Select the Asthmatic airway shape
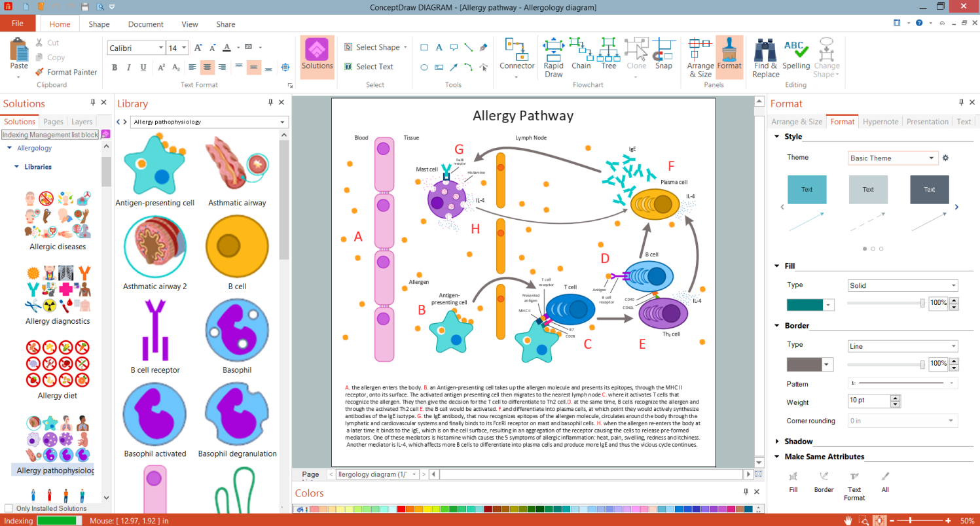This screenshot has width=980, height=526. pyautogui.click(x=237, y=171)
